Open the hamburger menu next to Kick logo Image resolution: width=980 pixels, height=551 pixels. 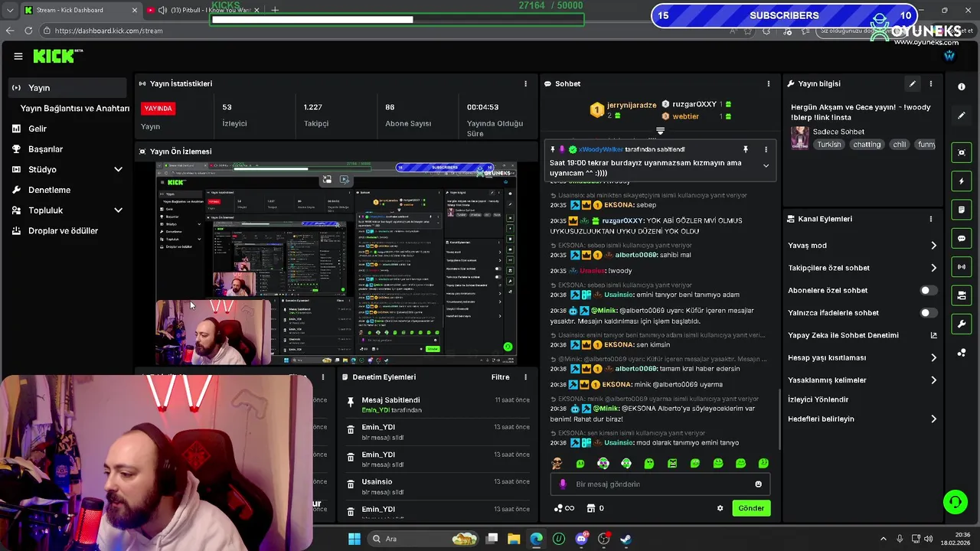18,56
